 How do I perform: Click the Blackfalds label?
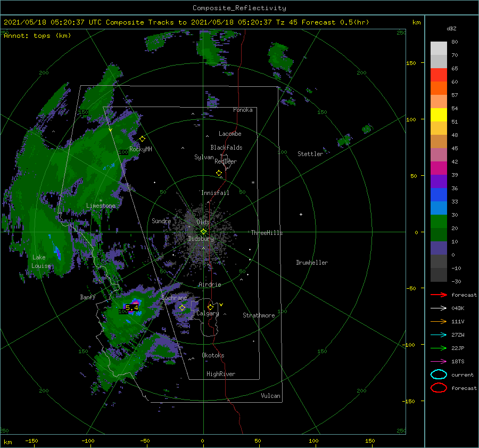click(226, 148)
